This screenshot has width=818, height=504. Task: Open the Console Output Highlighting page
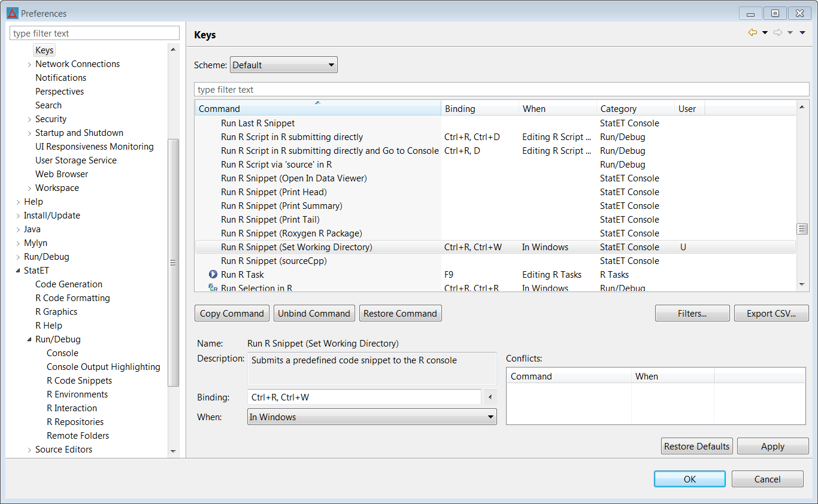[104, 367]
